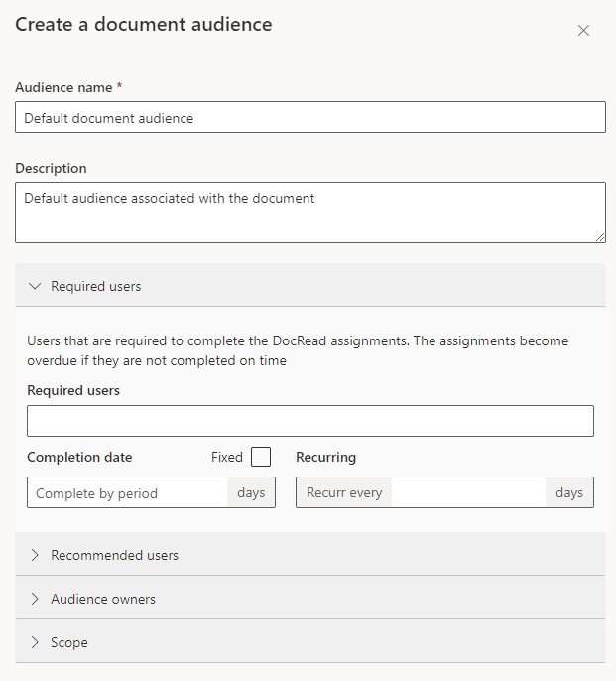616x681 pixels.
Task: Enable the Fixed completion date checkbox
Action: (x=261, y=457)
